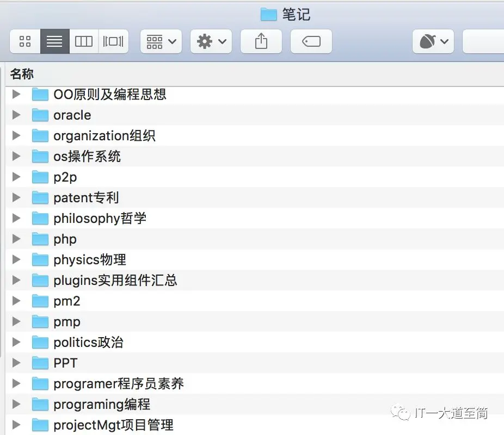Switch to column view
The width and height of the screenshot is (504, 435).
[x=84, y=41]
